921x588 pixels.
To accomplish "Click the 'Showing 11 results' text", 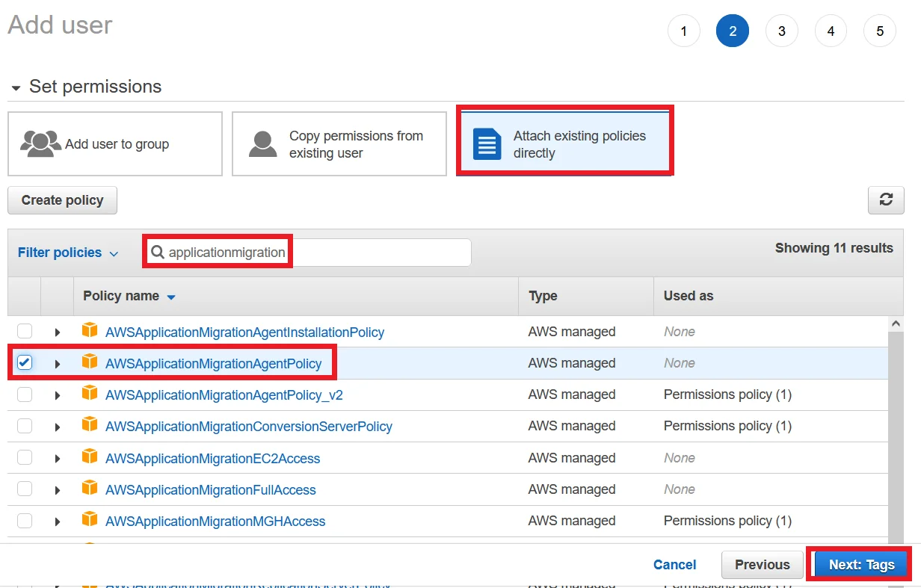I will pos(834,248).
